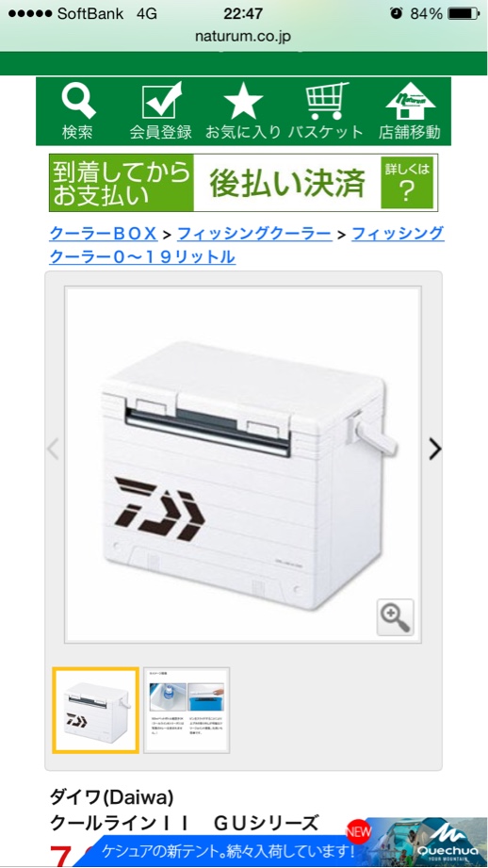Tap the main Daiwa cooler product image
This screenshot has height=868, width=488.
(243, 465)
